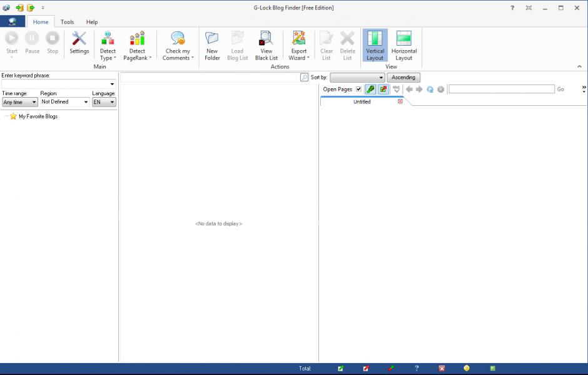The image size is (588, 375).
Task: Click the ABC spell check icon
Action: (397, 90)
